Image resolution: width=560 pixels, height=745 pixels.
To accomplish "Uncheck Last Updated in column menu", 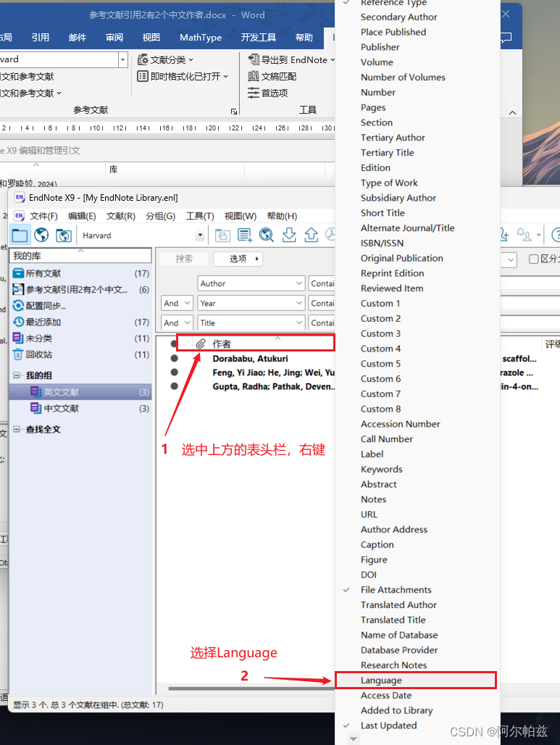I will (388, 725).
